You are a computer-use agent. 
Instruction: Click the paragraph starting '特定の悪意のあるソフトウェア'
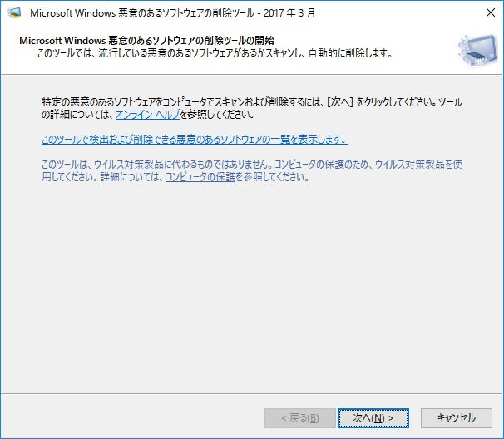pyautogui.click(x=252, y=108)
